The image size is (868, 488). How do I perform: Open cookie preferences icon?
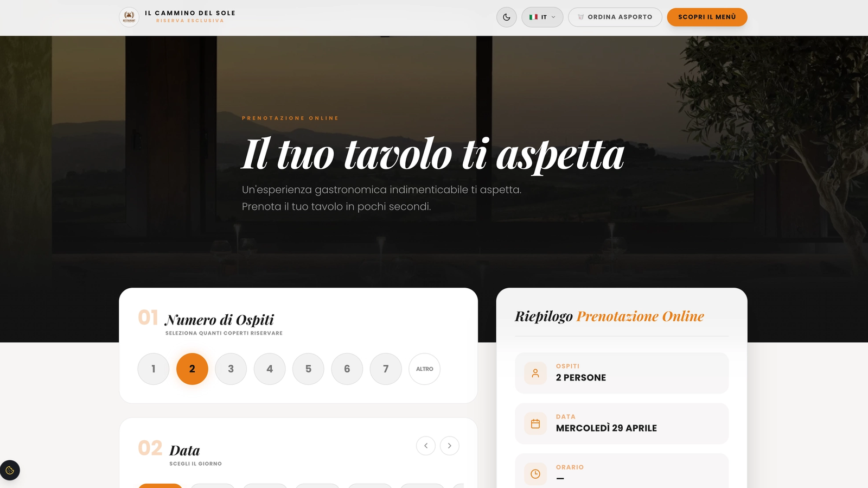(x=10, y=470)
